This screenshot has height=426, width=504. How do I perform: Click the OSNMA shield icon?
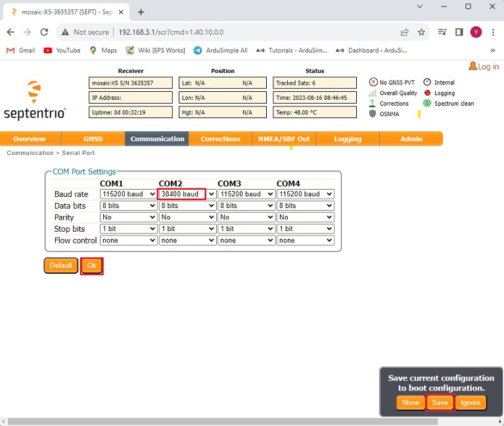(373, 114)
